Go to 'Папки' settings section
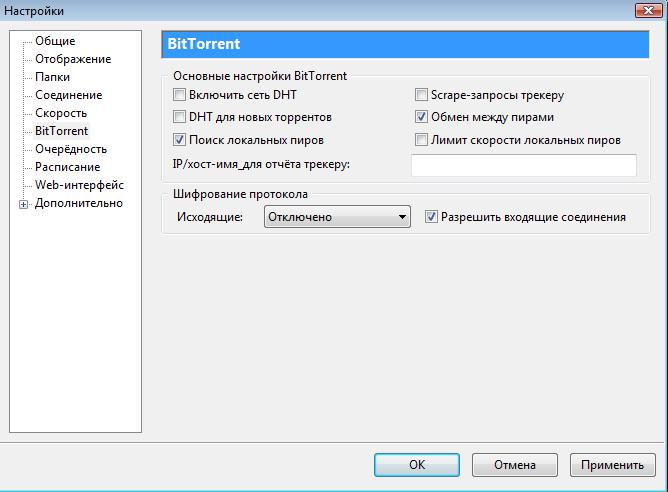 point(52,77)
